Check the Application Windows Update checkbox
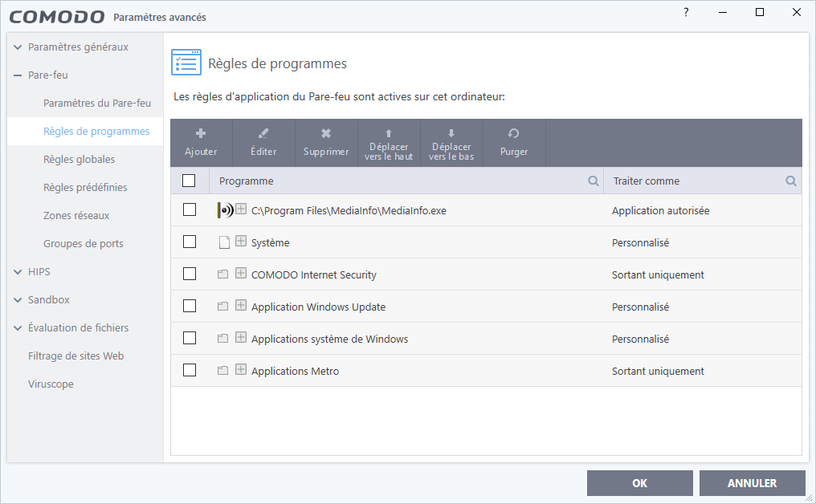The height and width of the screenshot is (504, 816). click(x=190, y=306)
